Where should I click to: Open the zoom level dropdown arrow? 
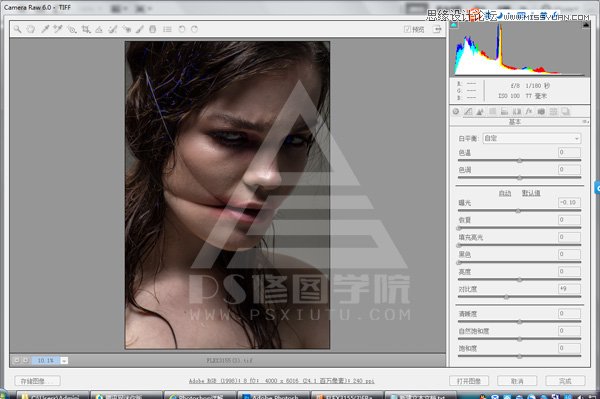point(64,360)
